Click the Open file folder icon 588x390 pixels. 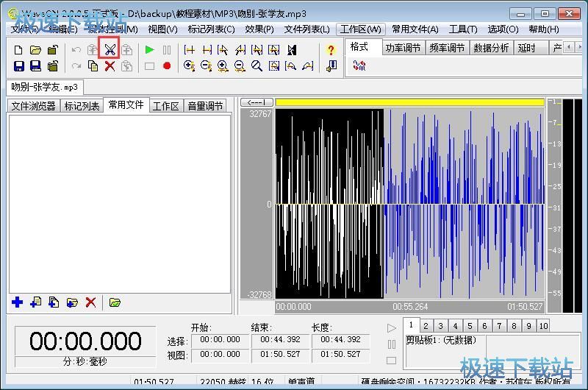tap(35, 50)
